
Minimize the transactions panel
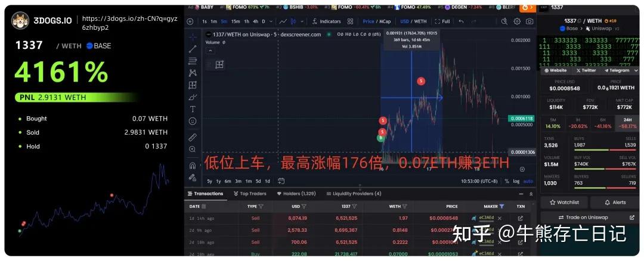click(521, 194)
